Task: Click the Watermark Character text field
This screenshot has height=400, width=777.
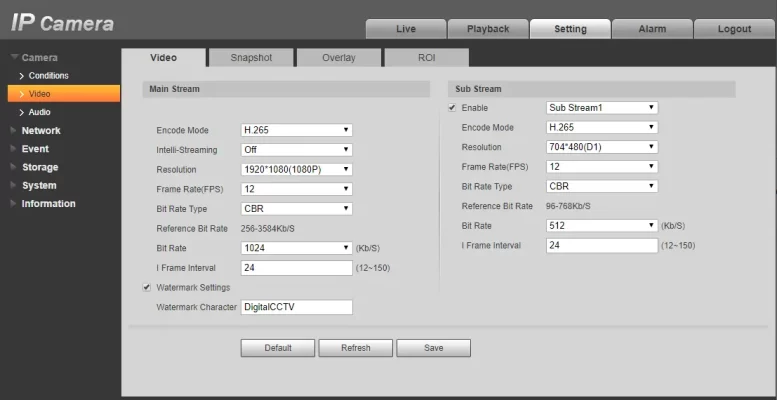Action: pos(296,307)
